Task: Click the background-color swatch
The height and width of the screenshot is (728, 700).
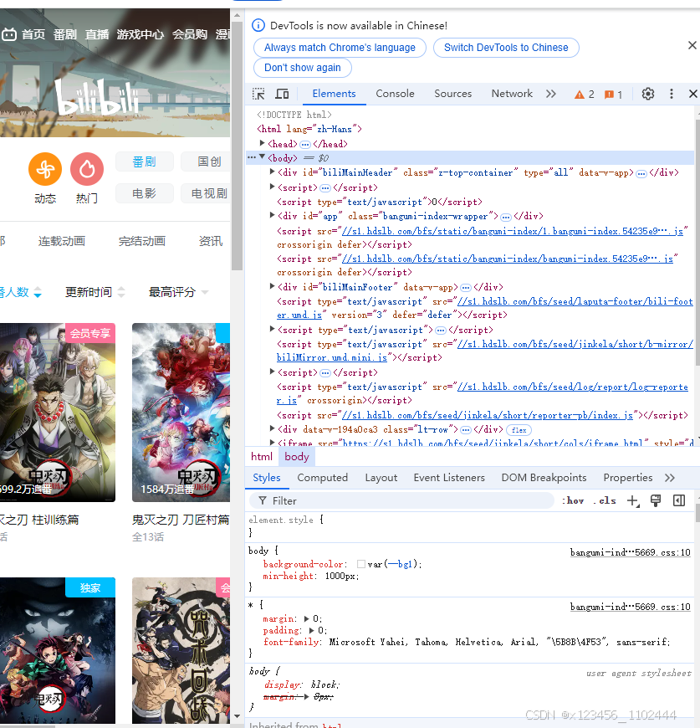Action: (361, 564)
